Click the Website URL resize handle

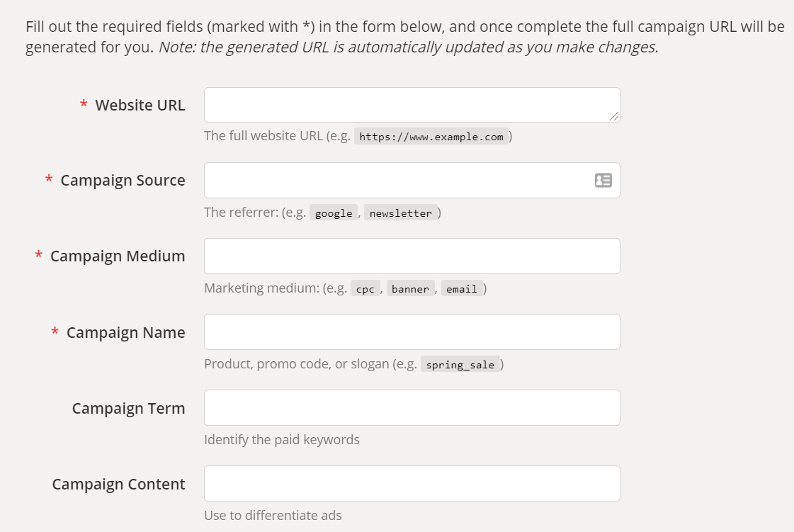[x=614, y=116]
